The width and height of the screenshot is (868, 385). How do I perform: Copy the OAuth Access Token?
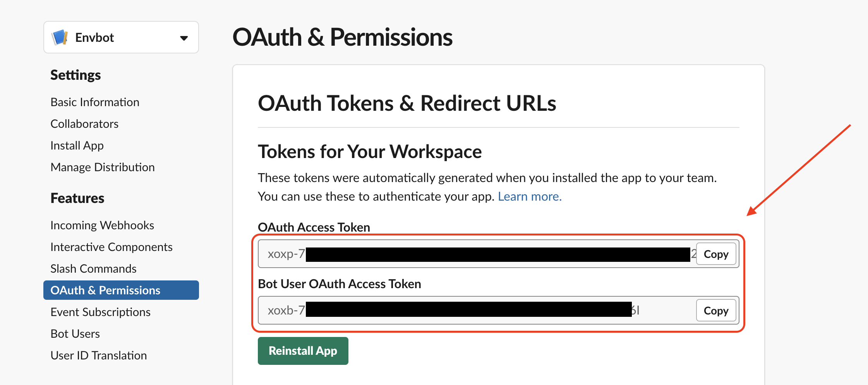pyautogui.click(x=716, y=254)
